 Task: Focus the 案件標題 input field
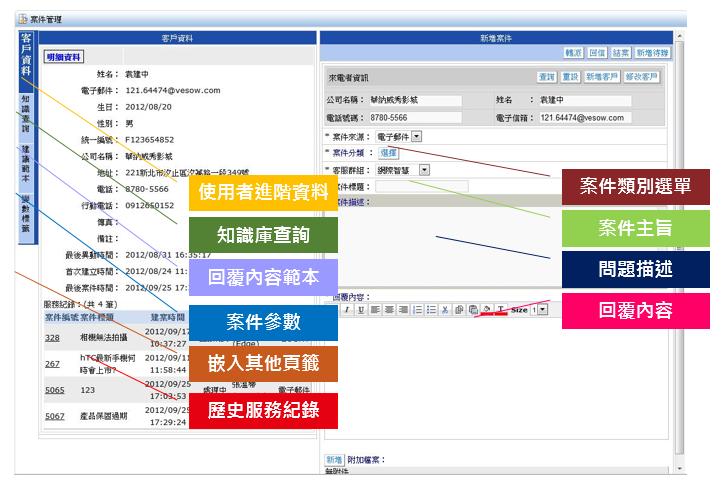(x=422, y=186)
